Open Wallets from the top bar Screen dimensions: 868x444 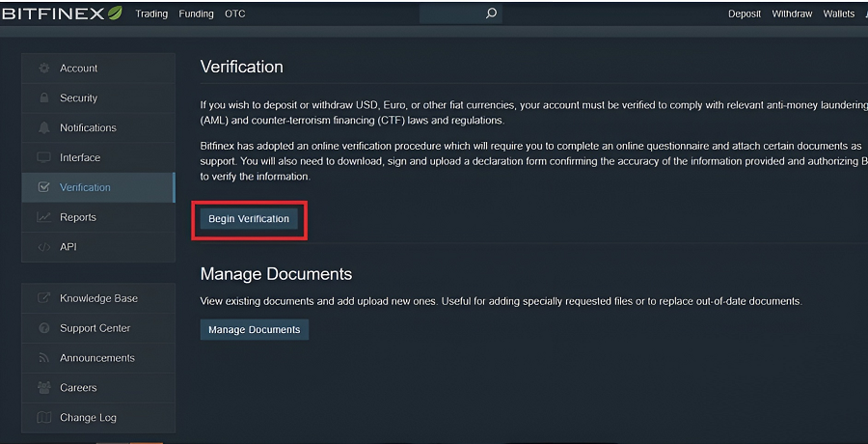coord(839,14)
